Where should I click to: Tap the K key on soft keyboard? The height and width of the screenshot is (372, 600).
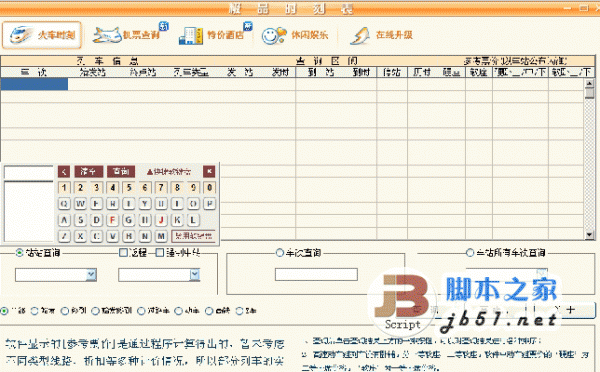point(177,220)
